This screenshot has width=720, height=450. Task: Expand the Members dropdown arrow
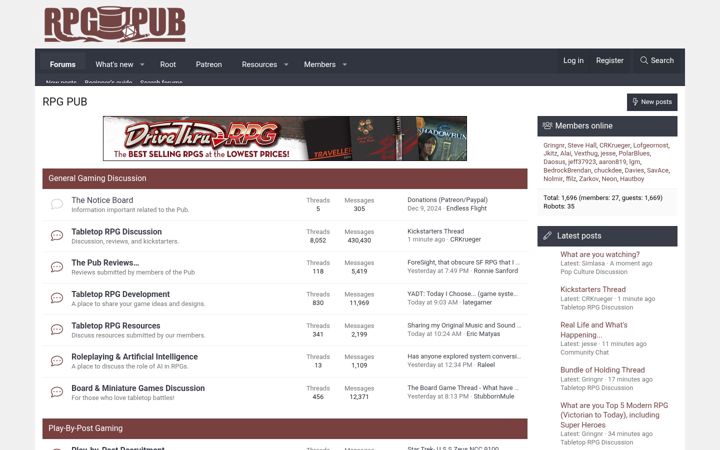pyautogui.click(x=344, y=65)
